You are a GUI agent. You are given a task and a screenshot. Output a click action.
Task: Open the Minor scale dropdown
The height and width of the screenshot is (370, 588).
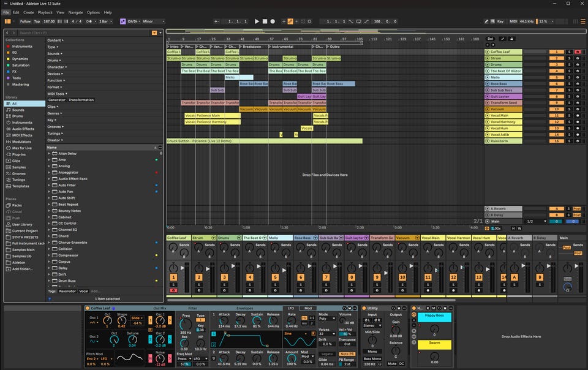click(153, 21)
